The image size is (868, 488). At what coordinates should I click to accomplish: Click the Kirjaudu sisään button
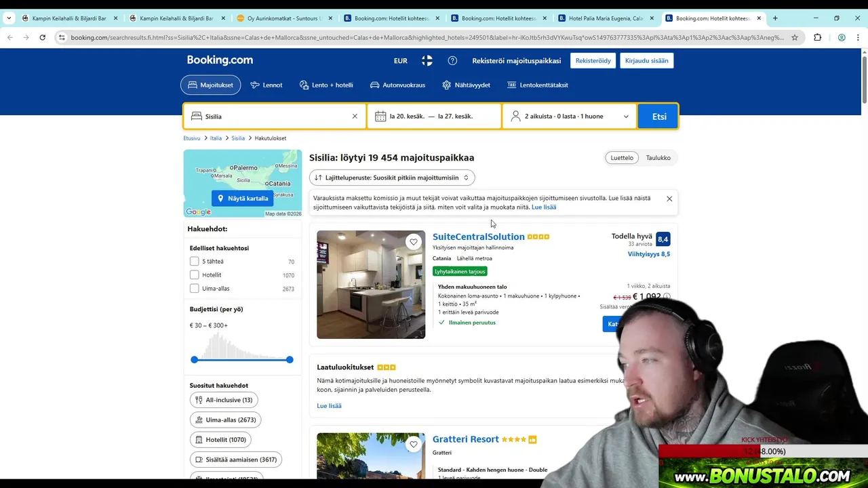[646, 61]
